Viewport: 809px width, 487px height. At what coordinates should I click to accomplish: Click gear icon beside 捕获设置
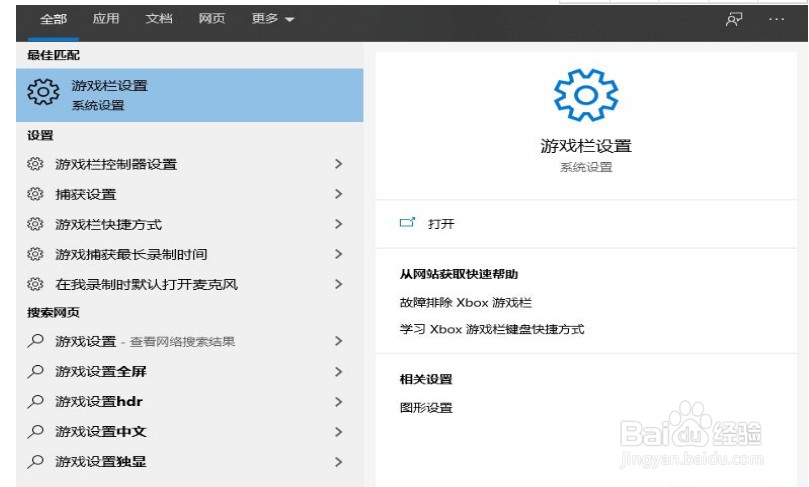point(35,194)
